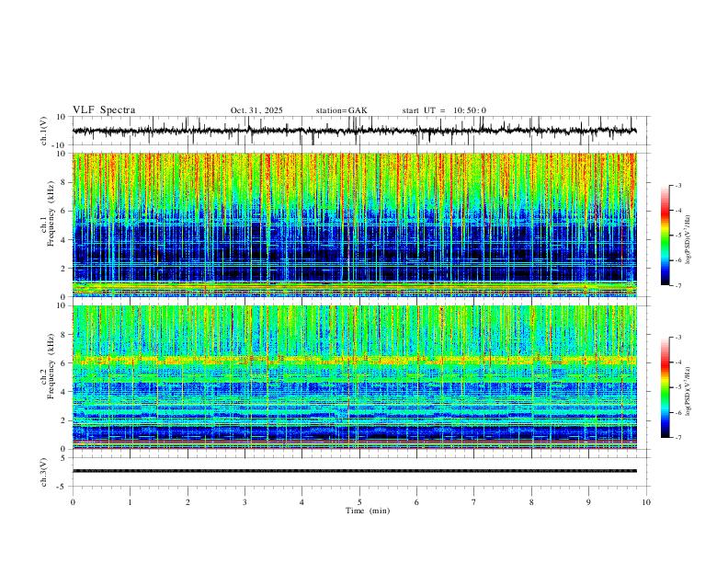
Task: Click inside the ch.2 spectrogram panel
Action: tap(354, 377)
